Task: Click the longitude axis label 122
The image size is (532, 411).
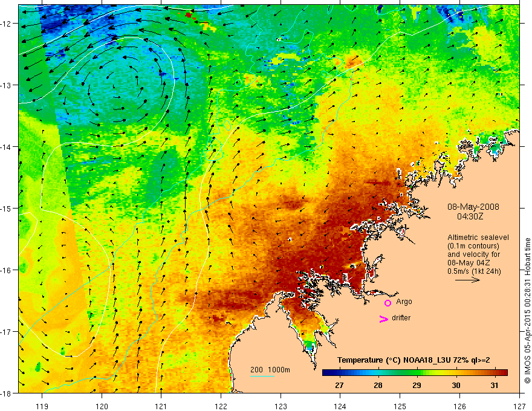Action: pos(221,406)
